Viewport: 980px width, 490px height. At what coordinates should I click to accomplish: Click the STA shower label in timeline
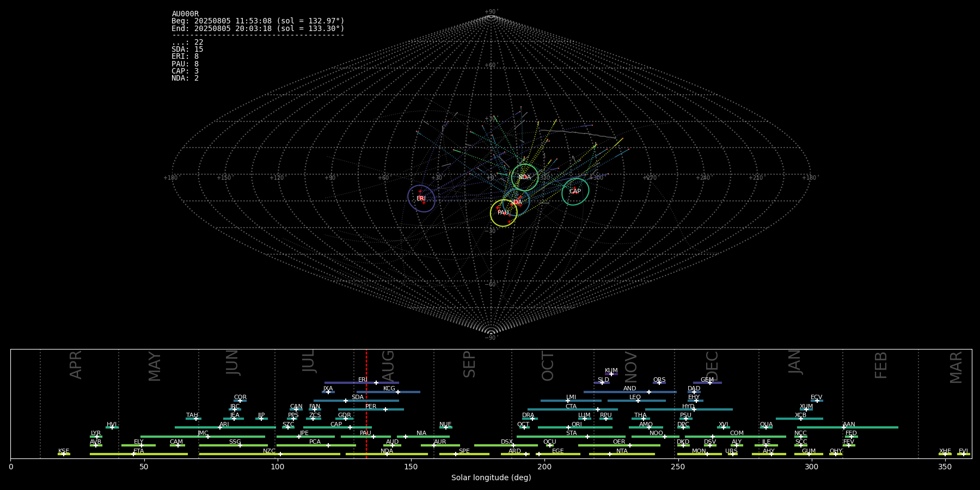click(x=571, y=433)
